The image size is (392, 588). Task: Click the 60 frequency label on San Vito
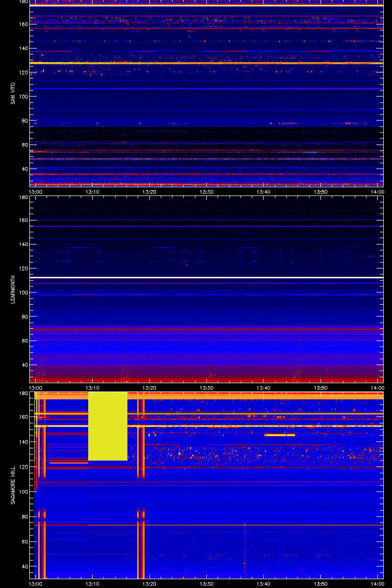24,145
